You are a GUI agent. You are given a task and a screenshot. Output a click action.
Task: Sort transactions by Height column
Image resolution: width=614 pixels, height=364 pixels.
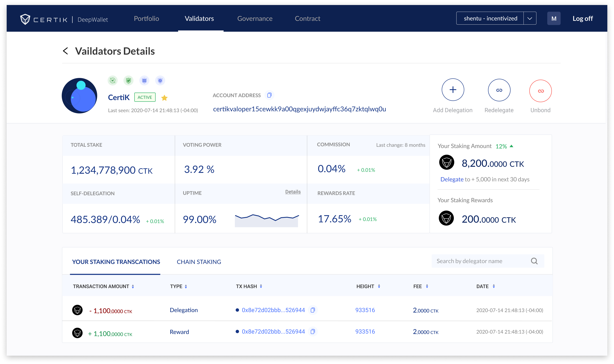click(x=379, y=286)
